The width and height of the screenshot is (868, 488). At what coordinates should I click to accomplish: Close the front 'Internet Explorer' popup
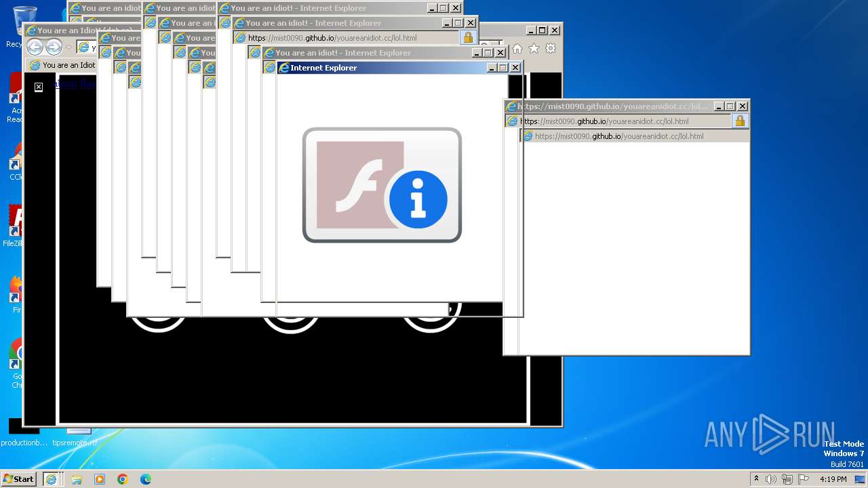(515, 68)
